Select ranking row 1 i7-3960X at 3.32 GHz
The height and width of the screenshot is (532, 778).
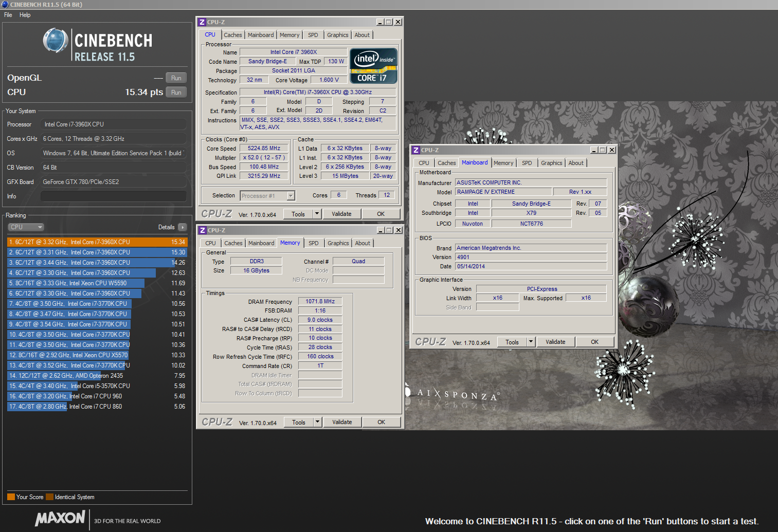(97, 242)
